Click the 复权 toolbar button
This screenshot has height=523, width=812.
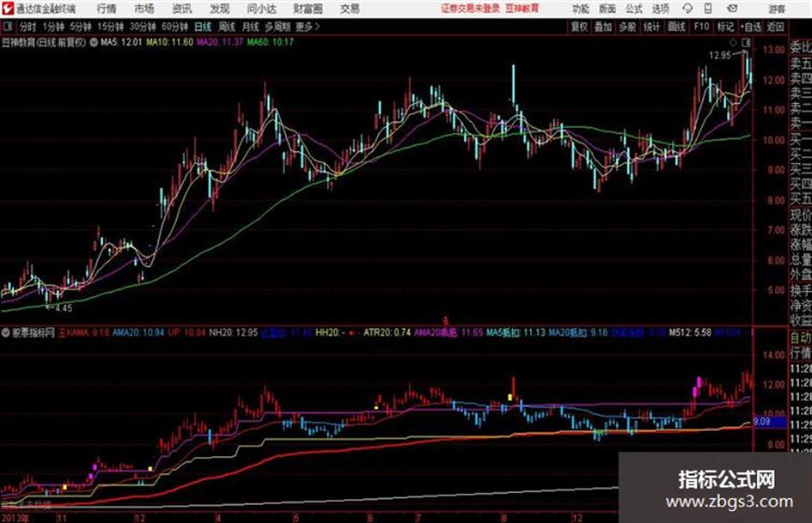[x=579, y=27]
